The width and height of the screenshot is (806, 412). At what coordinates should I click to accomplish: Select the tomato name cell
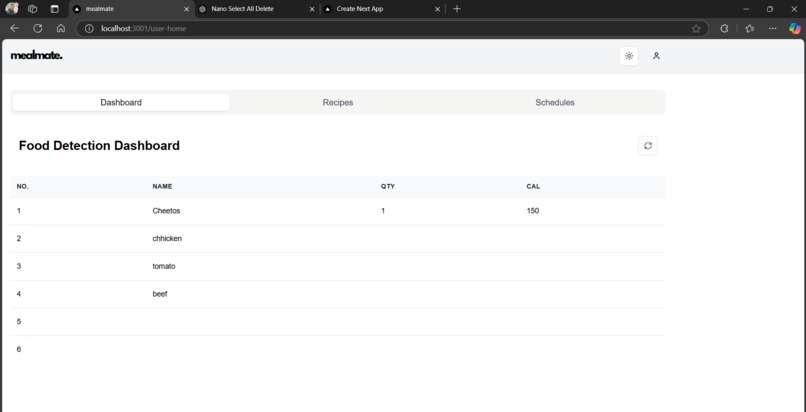(x=164, y=266)
